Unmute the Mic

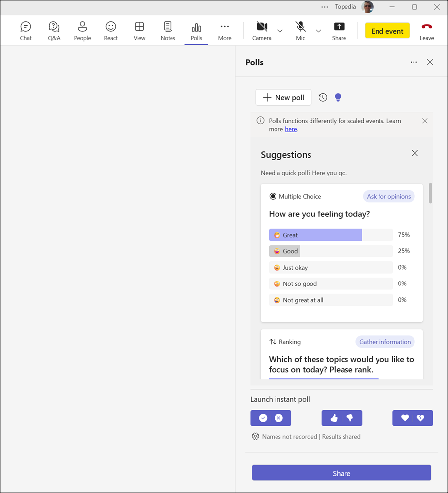[300, 30]
